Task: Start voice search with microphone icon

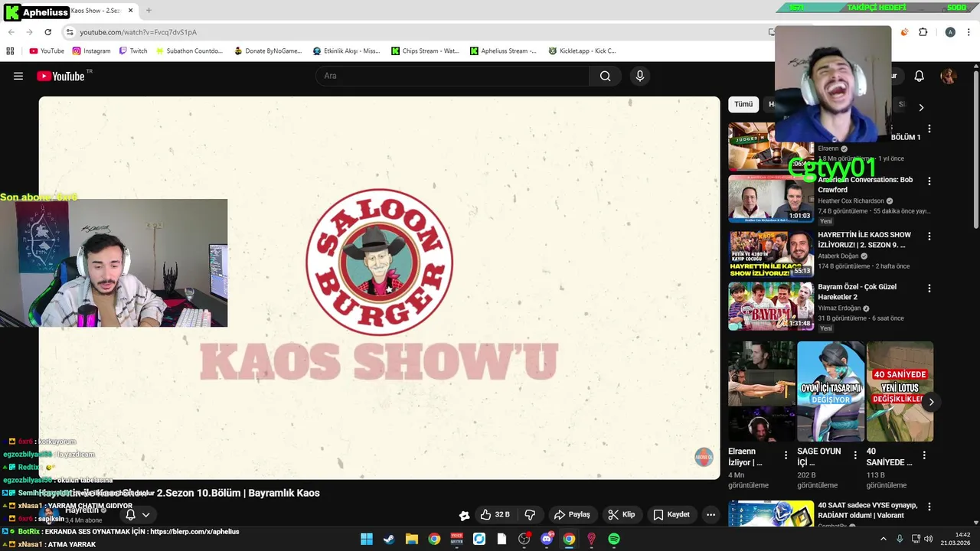Action: point(640,76)
